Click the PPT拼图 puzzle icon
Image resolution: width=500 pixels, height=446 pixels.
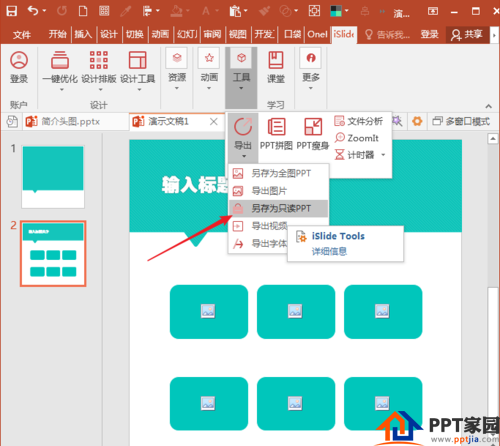pyautogui.click(x=276, y=127)
